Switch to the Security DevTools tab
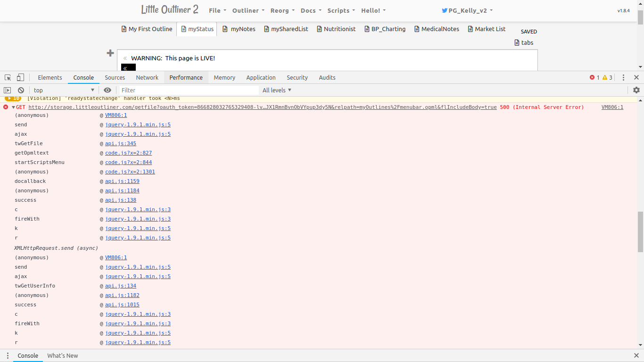This screenshot has width=644, height=362. (297, 77)
